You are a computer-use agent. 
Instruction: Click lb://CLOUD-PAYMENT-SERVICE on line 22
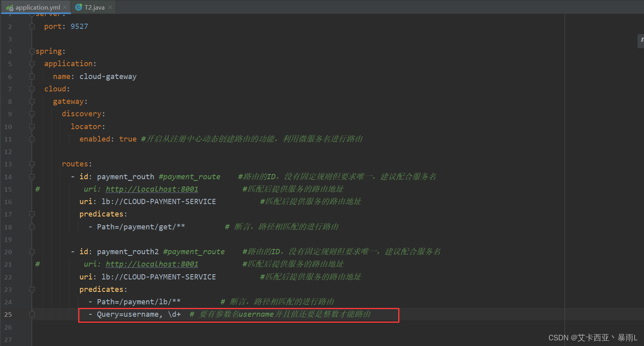click(x=159, y=277)
